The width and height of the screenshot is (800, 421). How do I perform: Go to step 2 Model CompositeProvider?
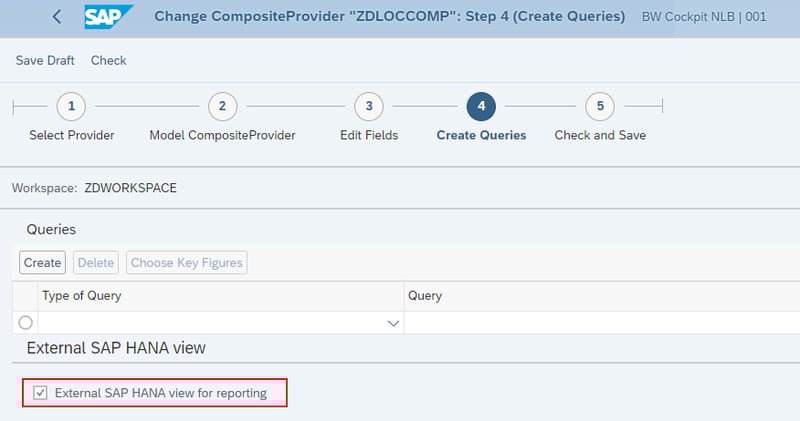tap(222, 106)
